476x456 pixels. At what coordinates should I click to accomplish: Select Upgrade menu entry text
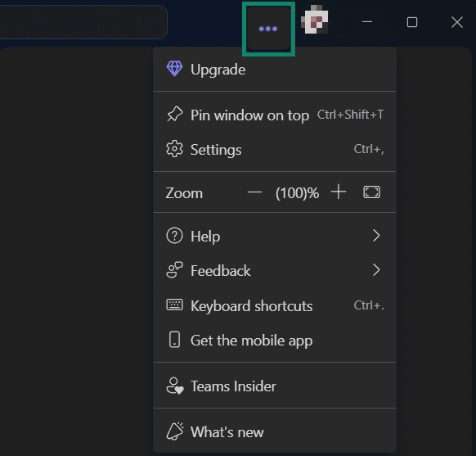[218, 70]
